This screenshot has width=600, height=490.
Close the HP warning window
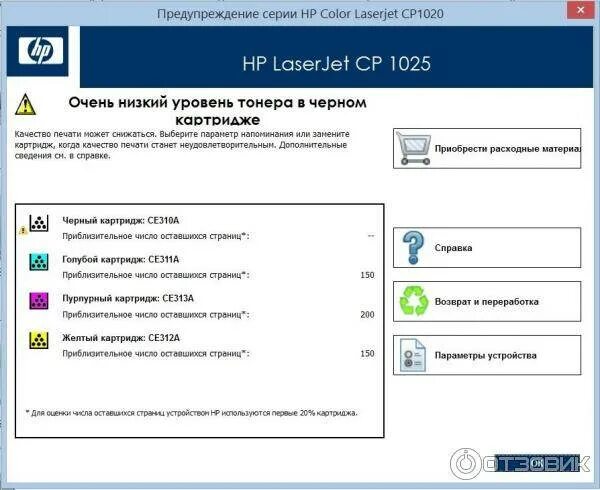[580, 10]
